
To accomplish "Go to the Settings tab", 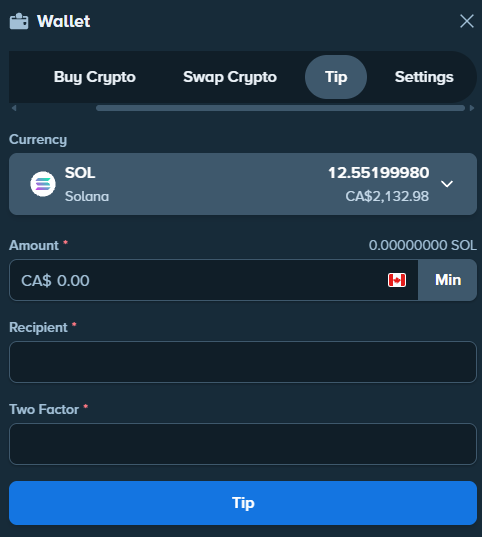I will [x=424, y=77].
